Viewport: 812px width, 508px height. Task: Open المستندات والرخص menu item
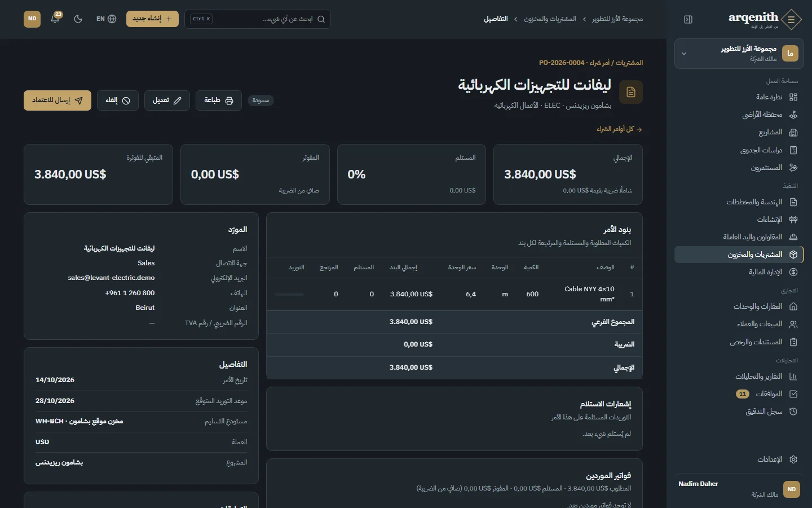[739, 342]
